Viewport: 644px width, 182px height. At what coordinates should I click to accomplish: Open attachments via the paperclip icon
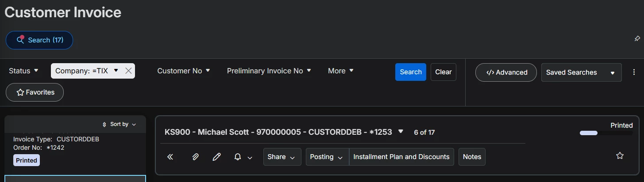[x=195, y=157]
